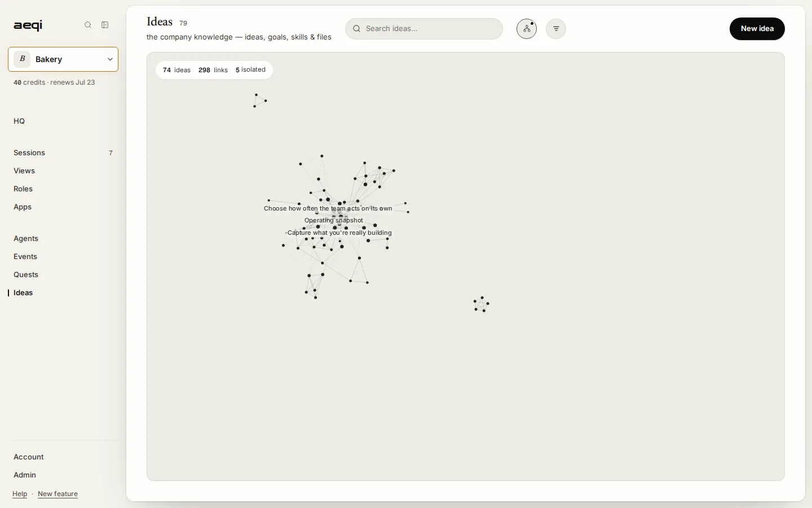Click the Ideas page heading

(160, 22)
